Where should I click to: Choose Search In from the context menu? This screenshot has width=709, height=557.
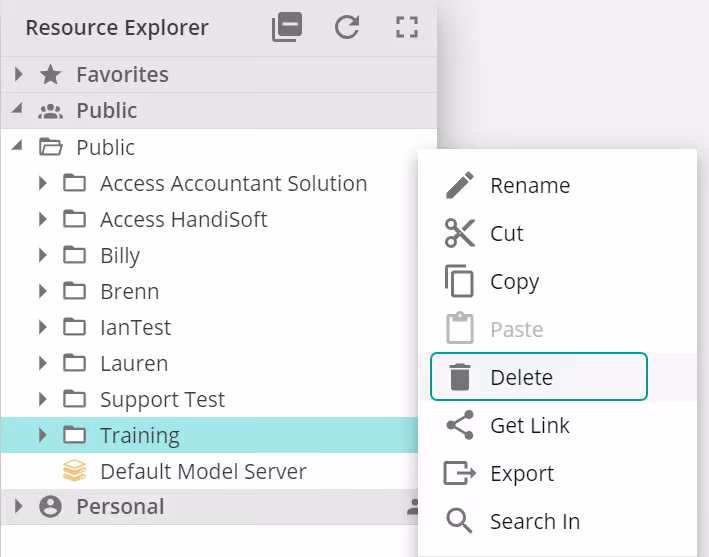[534, 522]
